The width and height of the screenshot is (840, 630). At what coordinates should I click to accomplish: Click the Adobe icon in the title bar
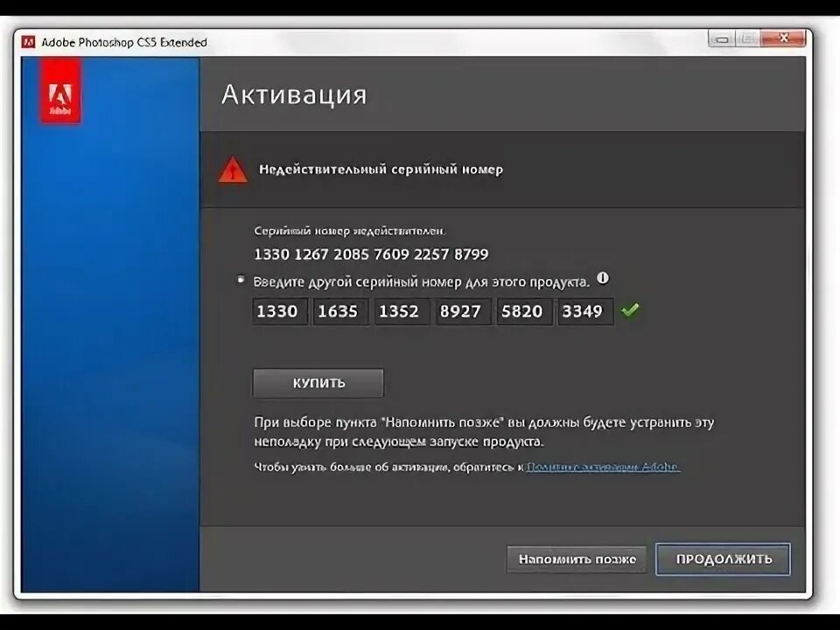click(28, 42)
